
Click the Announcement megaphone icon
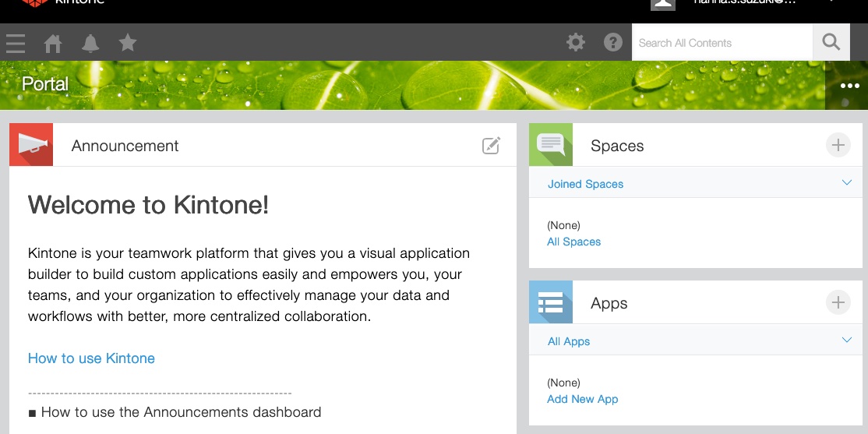[31, 144]
